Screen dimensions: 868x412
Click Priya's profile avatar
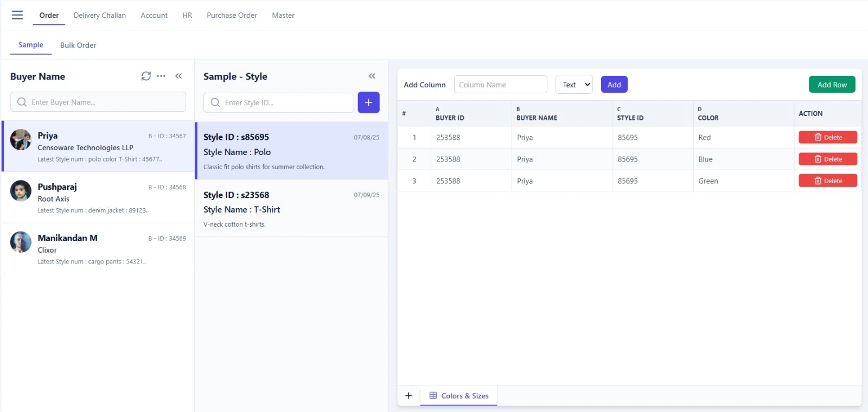tap(21, 140)
